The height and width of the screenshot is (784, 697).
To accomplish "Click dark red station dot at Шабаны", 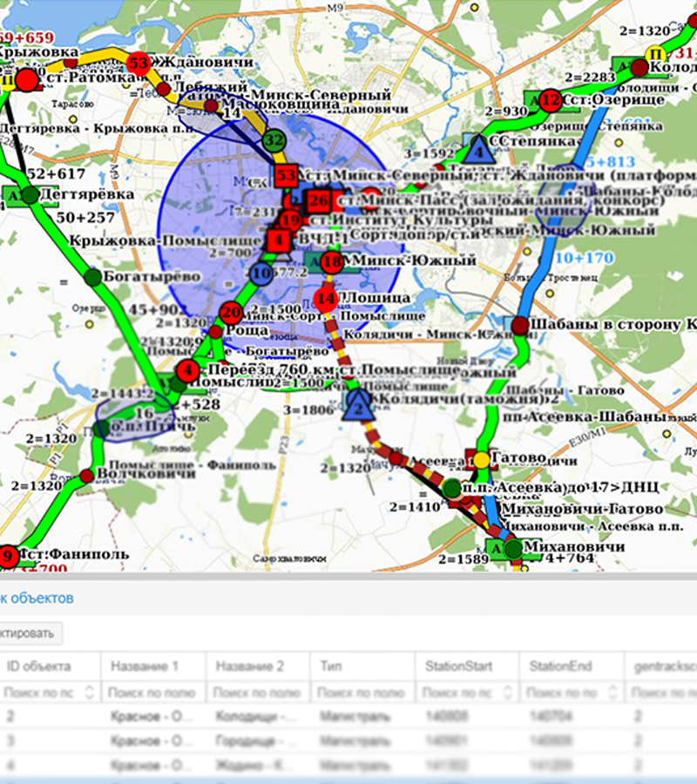I will [x=519, y=325].
